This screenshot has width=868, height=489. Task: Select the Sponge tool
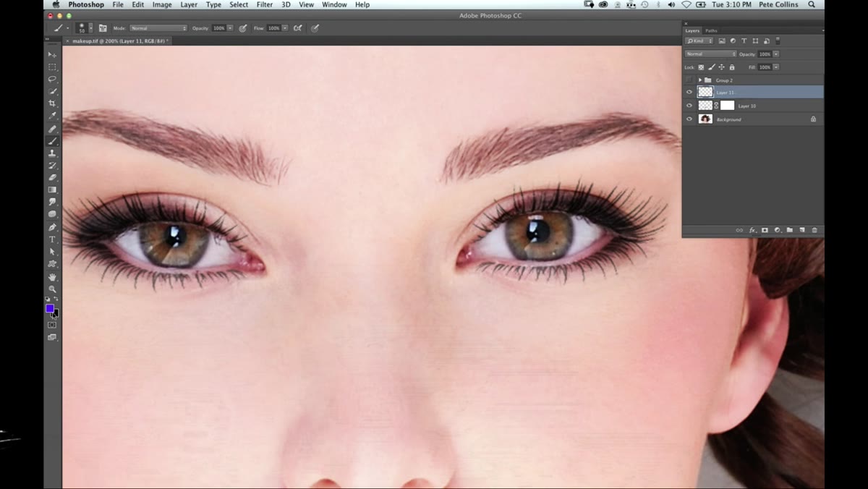[52, 214]
